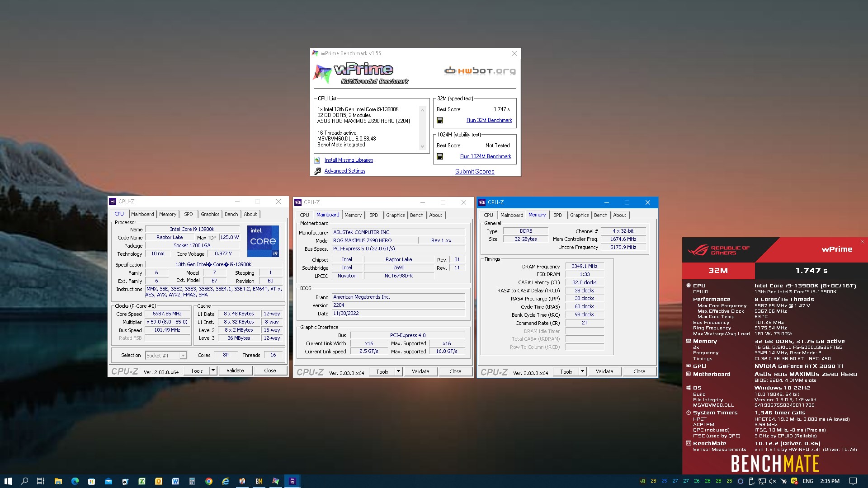Click the down arrow of the CPU List scrollbar
The height and width of the screenshot is (488, 868).
click(x=423, y=146)
